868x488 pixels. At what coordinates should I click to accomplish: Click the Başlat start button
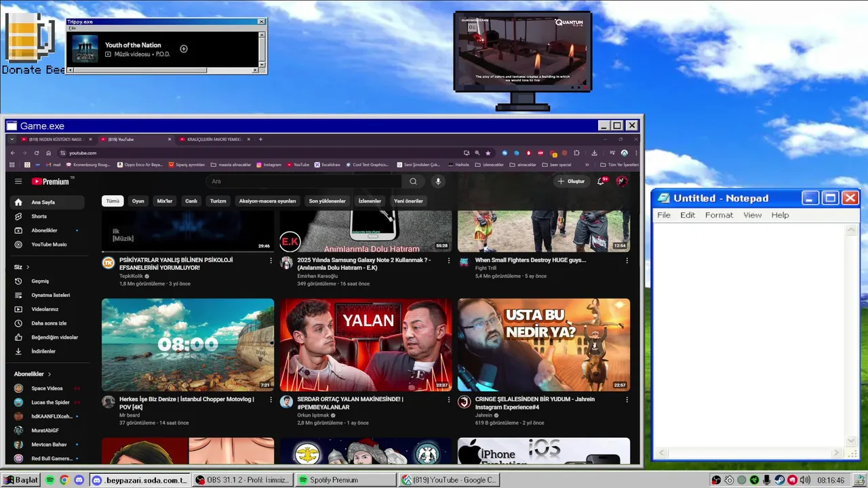[x=20, y=480]
